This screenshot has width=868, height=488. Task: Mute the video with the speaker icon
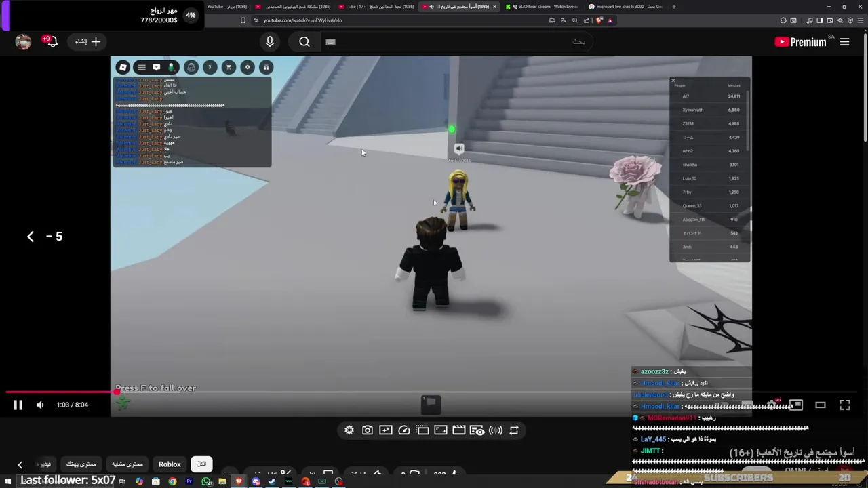click(x=40, y=405)
